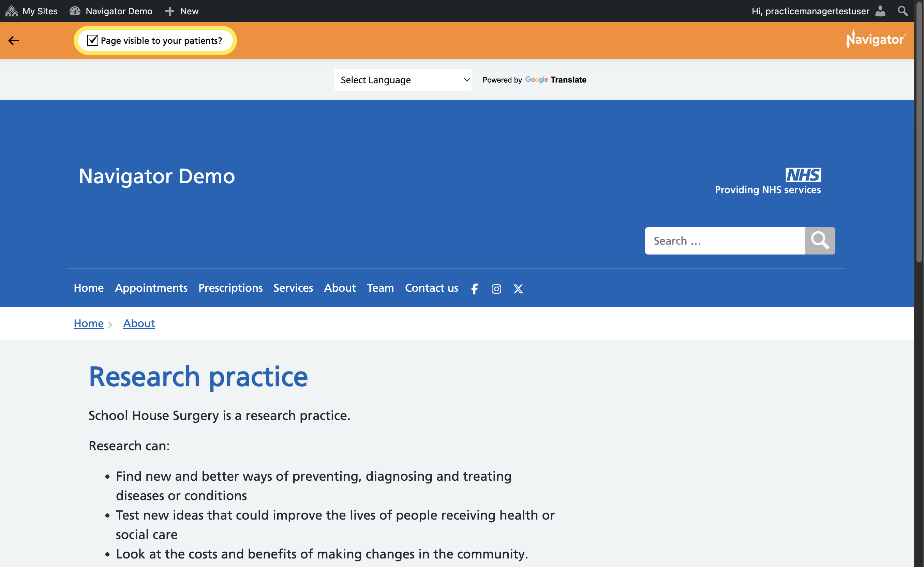Click the magnifier search submit button

pos(820,241)
